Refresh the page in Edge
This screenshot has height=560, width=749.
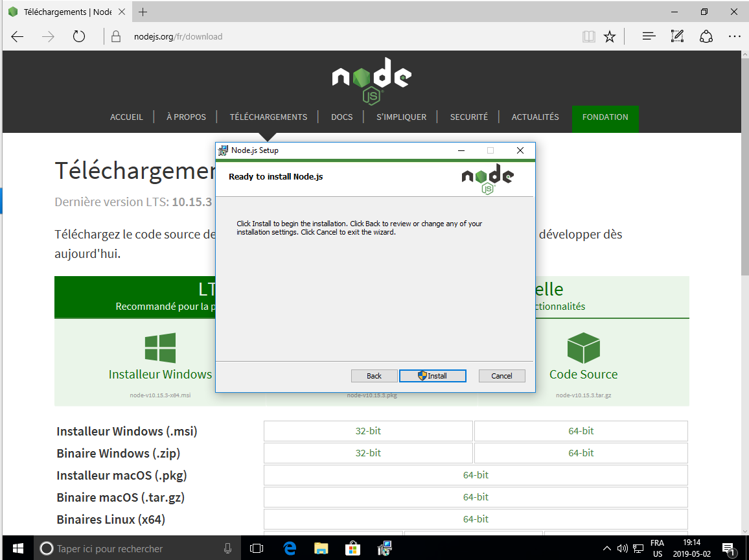click(x=79, y=37)
